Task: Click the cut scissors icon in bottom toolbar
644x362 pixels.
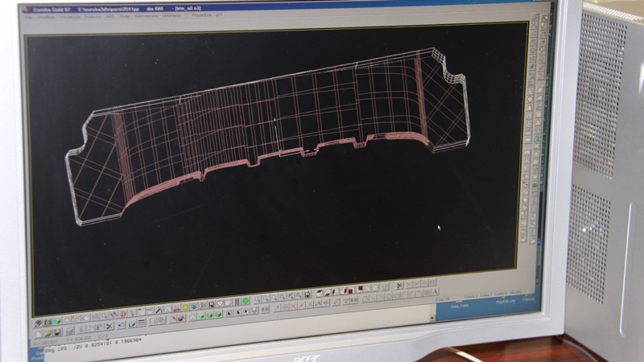Action: [81, 329]
